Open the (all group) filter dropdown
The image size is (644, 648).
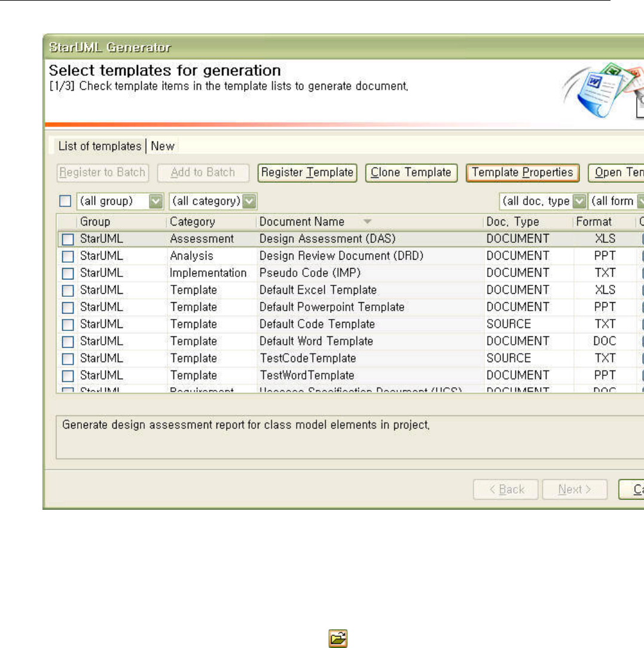tap(155, 201)
